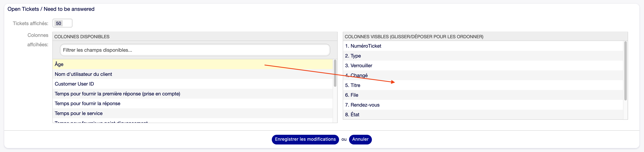Choose Customer User ID column
The width and height of the screenshot is (644, 152).
coord(74,84)
